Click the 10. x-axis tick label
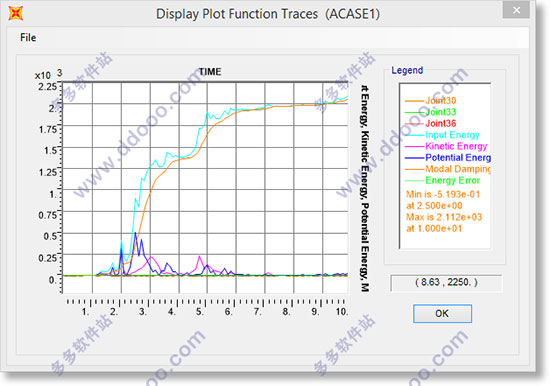 click(x=342, y=311)
